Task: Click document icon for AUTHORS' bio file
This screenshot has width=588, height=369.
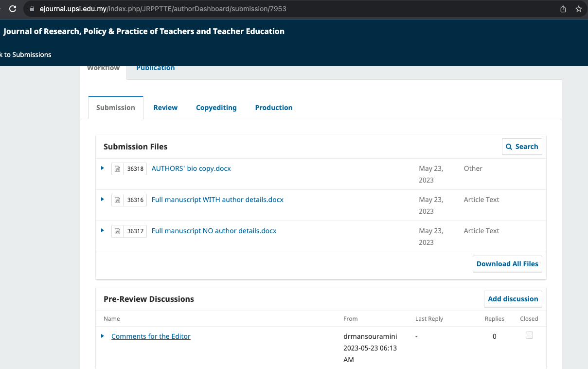Action: point(117,169)
